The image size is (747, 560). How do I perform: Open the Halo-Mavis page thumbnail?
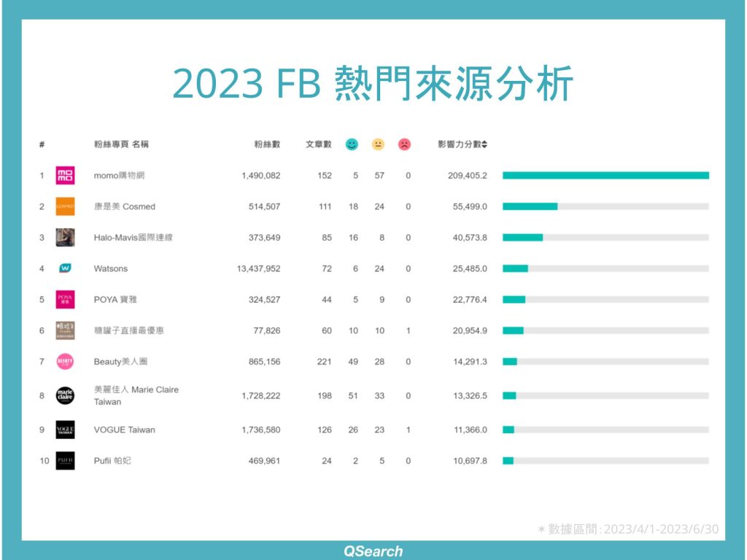(65, 237)
